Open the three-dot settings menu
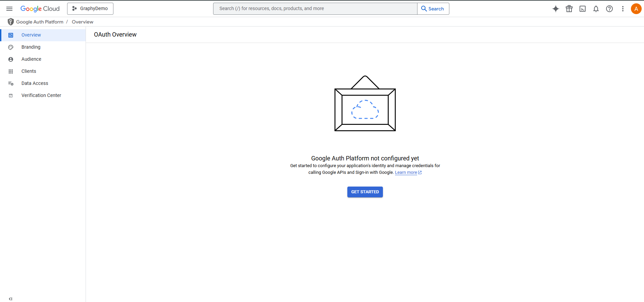Viewport: 644px width, 302px height. click(623, 9)
